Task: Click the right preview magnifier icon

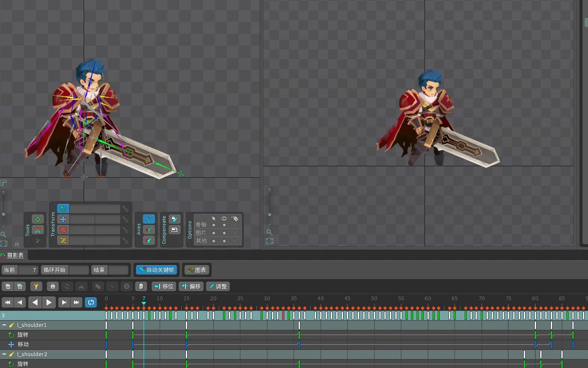Action: pyautogui.click(x=269, y=232)
